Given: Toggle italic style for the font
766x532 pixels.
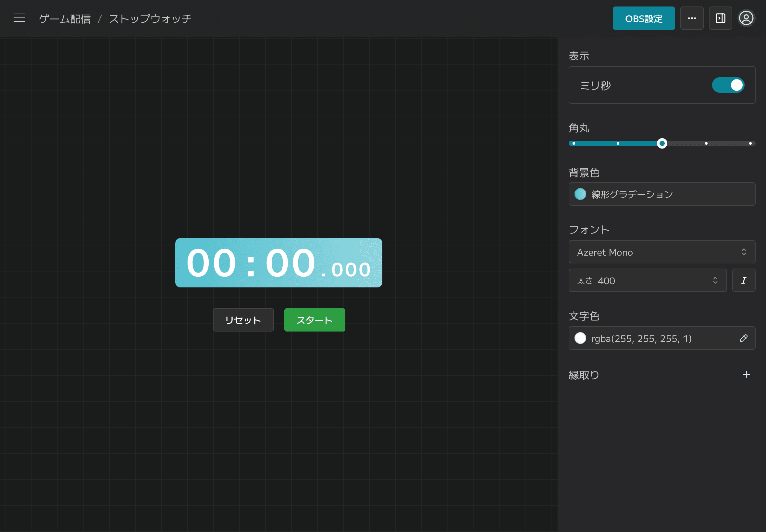Looking at the screenshot, I should tap(744, 280).
